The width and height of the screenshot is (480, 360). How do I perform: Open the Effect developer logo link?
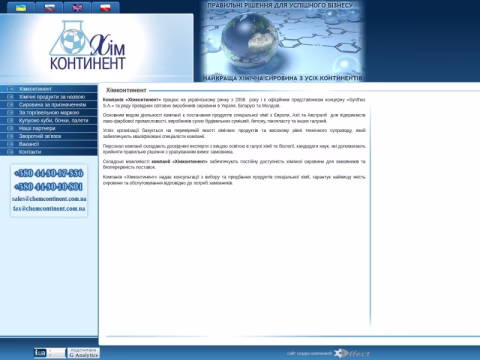(352, 353)
